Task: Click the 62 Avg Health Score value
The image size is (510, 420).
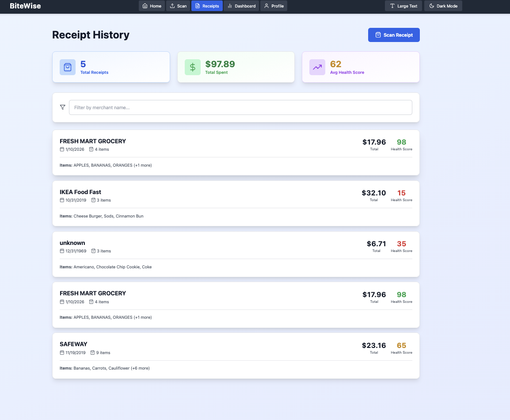Action: tap(336, 64)
